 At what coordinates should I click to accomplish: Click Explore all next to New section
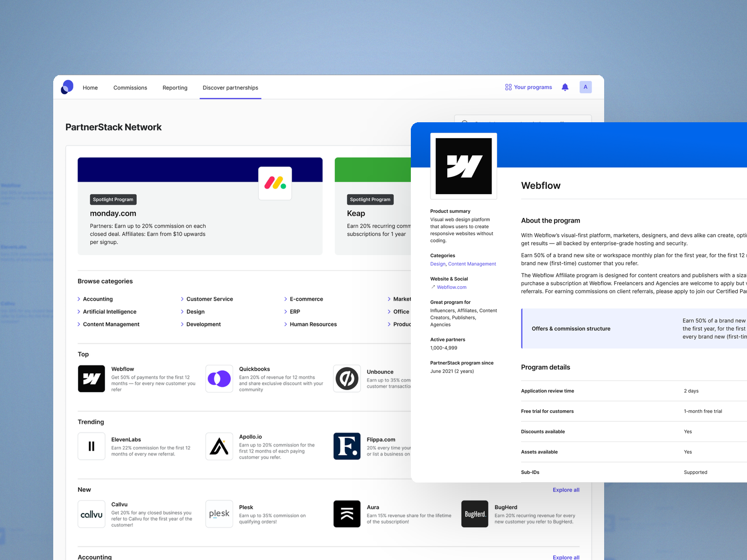click(x=566, y=490)
